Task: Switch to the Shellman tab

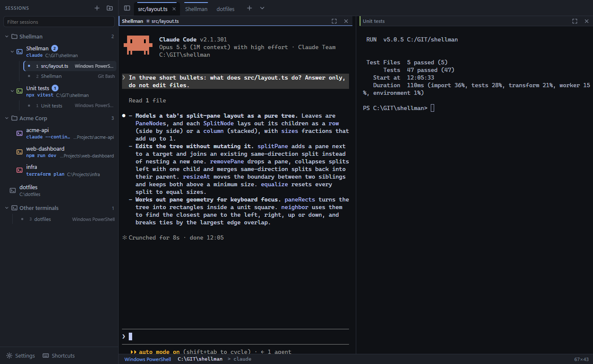Action: (196, 9)
